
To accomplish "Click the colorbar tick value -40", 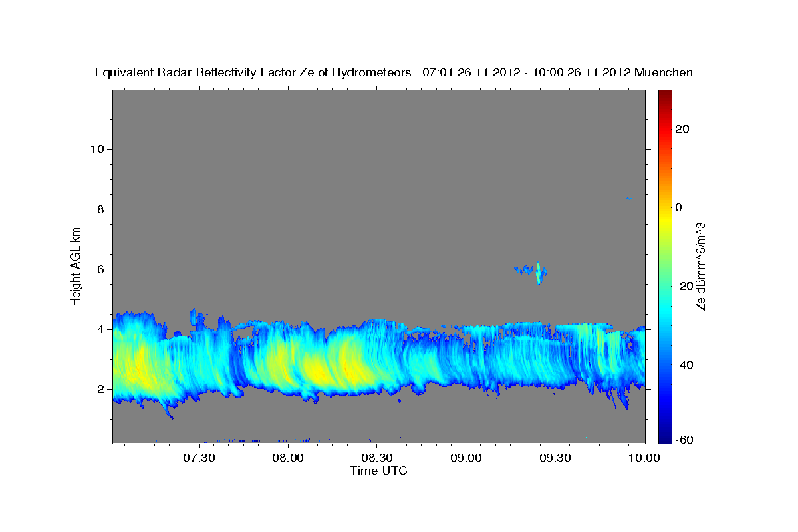I will [x=684, y=365].
